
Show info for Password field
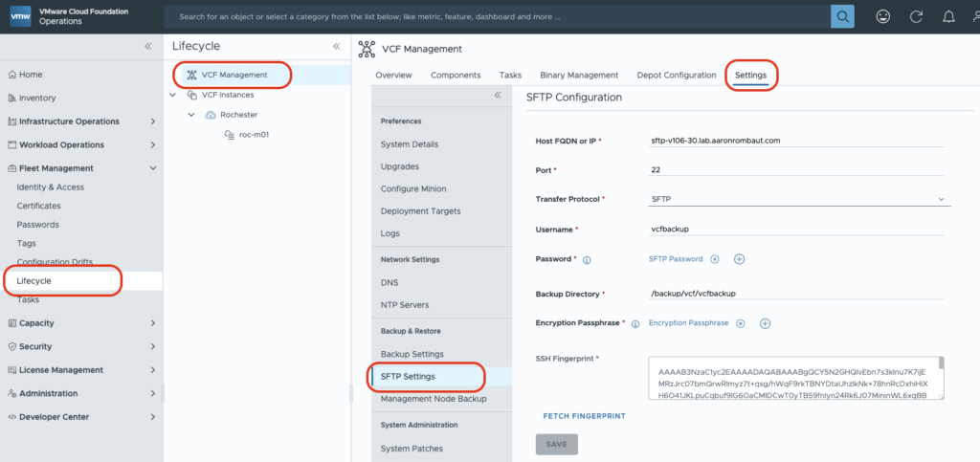click(587, 260)
